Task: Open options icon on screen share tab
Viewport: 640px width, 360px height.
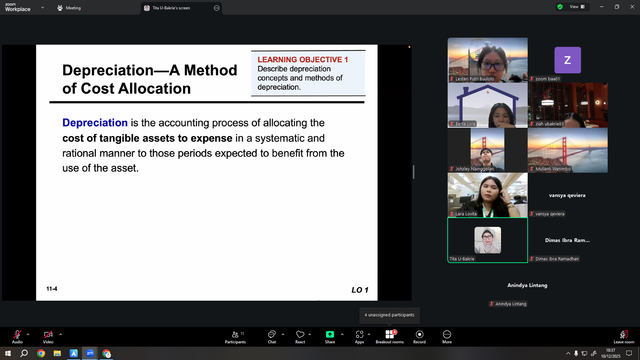Action: click(216, 8)
